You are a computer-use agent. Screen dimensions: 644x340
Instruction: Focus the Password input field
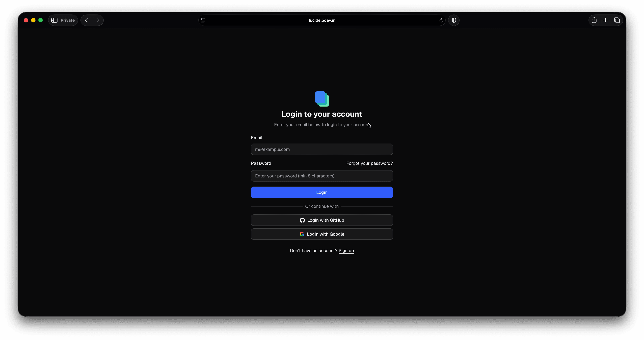(322, 176)
